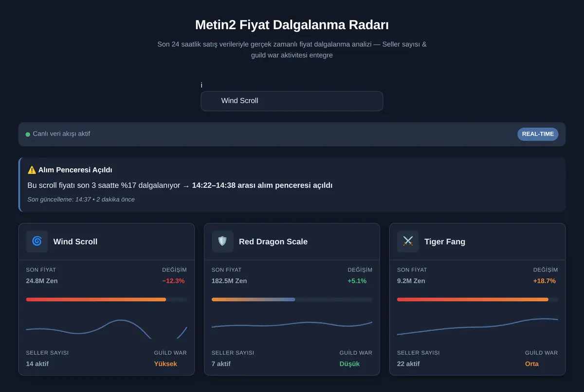
Task: Open the Red Dragon Scale card title
Action: [273, 242]
